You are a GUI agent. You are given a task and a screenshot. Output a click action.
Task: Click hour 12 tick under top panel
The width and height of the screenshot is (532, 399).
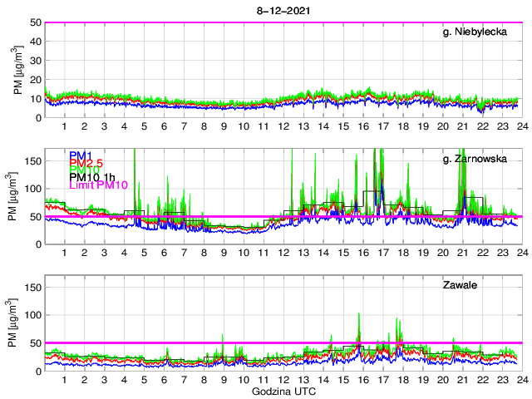[283, 126]
